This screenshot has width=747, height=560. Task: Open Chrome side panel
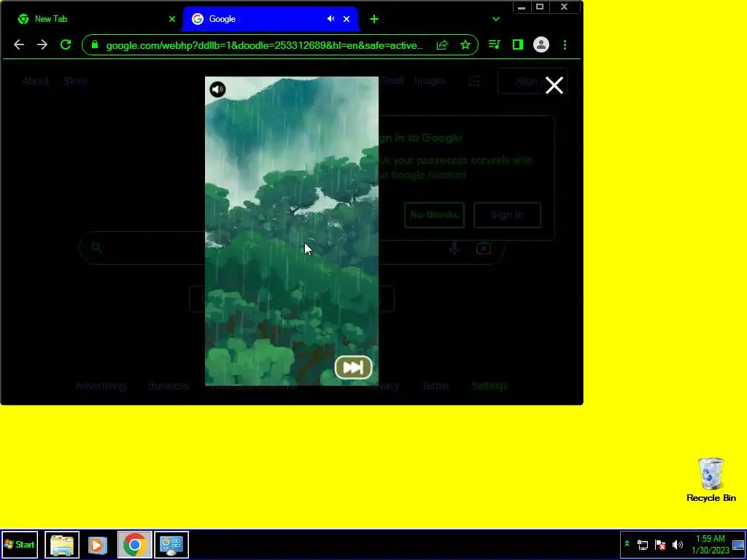tap(518, 44)
